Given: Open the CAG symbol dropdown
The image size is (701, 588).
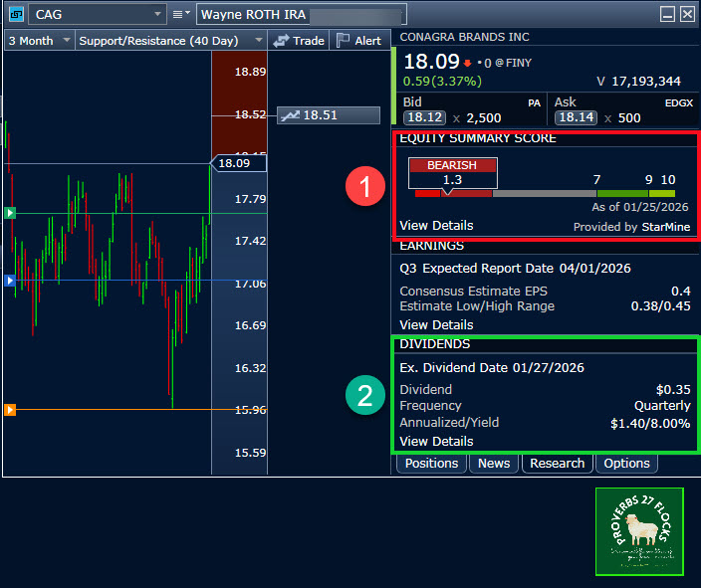Looking at the screenshot, I should 156,14.
